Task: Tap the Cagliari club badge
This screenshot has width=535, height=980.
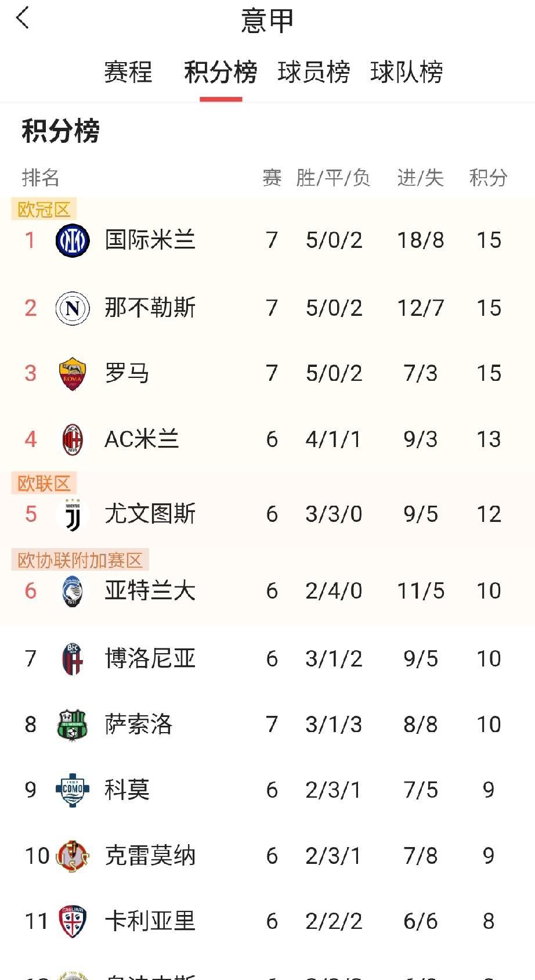Action: pos(73,921)
